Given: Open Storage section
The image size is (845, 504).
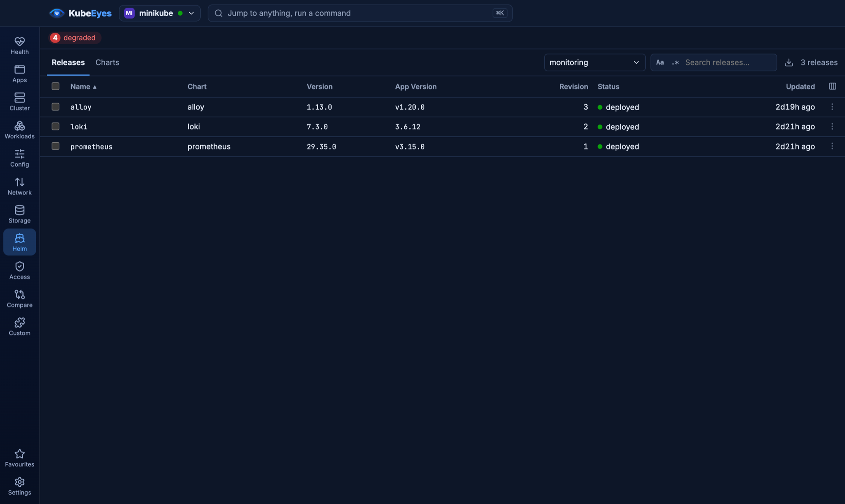Looking at the screenshot, I should pos(19,214).
